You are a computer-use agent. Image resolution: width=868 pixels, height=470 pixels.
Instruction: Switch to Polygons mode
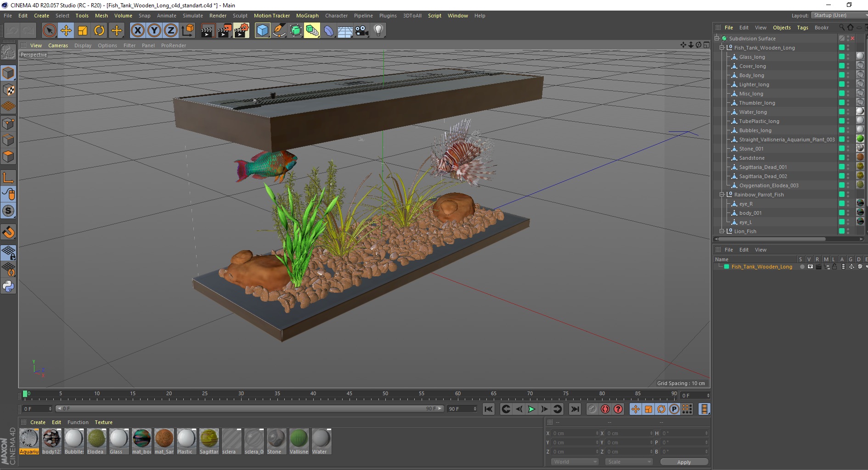8,157
